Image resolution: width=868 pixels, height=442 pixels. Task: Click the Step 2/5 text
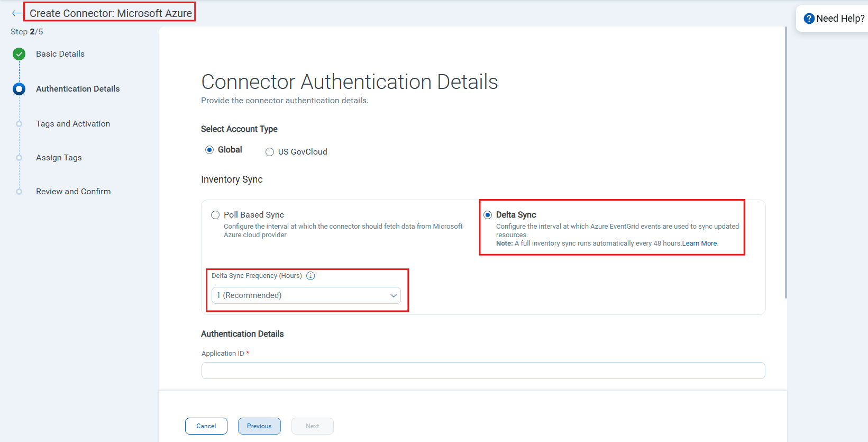point(27,32)
